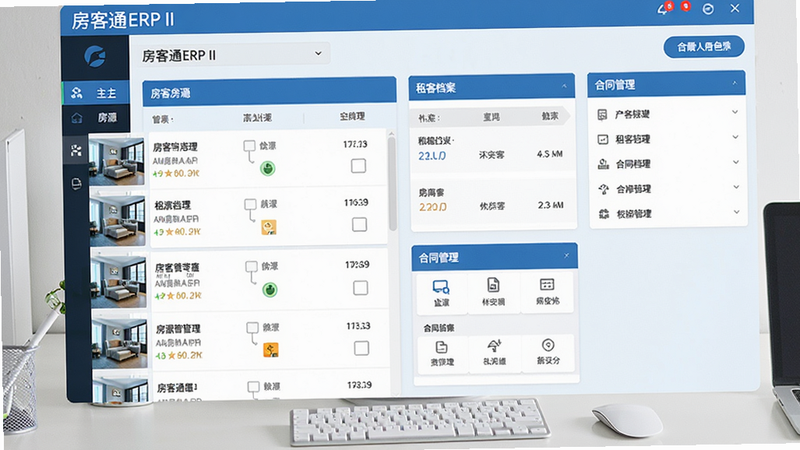The width and height of the screenshot is (800, 450).
Task: Open the 房客通ERP II dropdown selector
Action: pos(233,55)
